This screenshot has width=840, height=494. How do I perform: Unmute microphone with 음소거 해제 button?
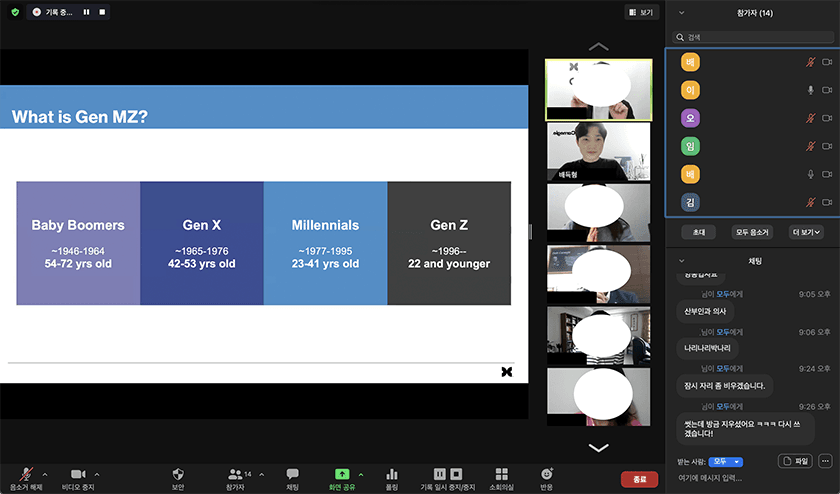click(x=26, y=473)
